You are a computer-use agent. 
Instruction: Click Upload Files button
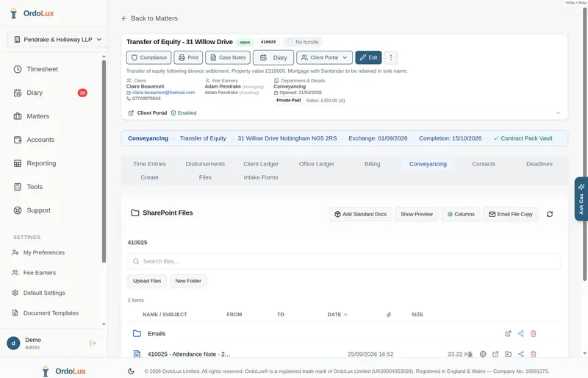coord(147,281)
